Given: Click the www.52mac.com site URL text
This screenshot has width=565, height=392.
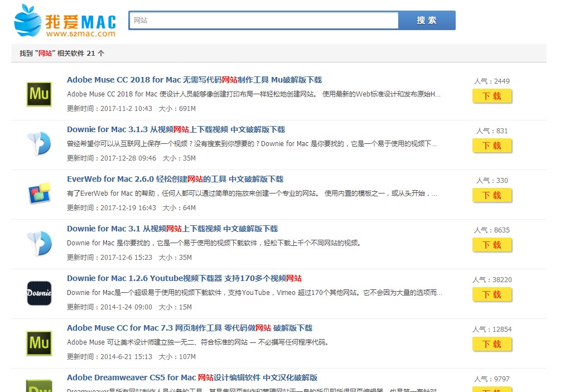Looking at the screenshot, I should [x=81, y=34].
